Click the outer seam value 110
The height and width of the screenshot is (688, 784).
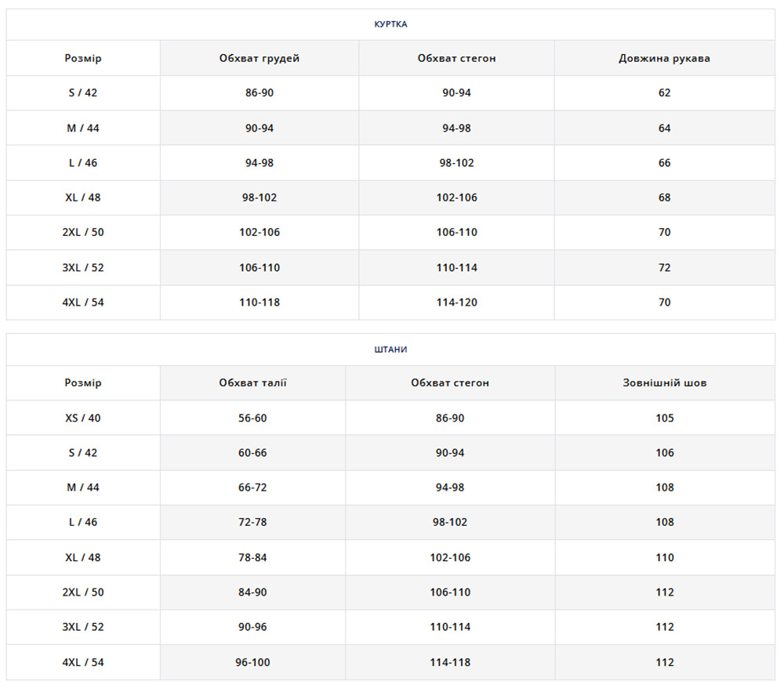pyautogui.click(x=664, y=558)
